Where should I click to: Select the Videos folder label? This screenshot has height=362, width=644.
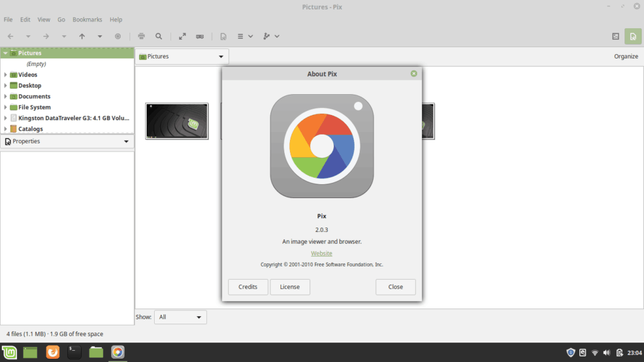click(28, 75)
